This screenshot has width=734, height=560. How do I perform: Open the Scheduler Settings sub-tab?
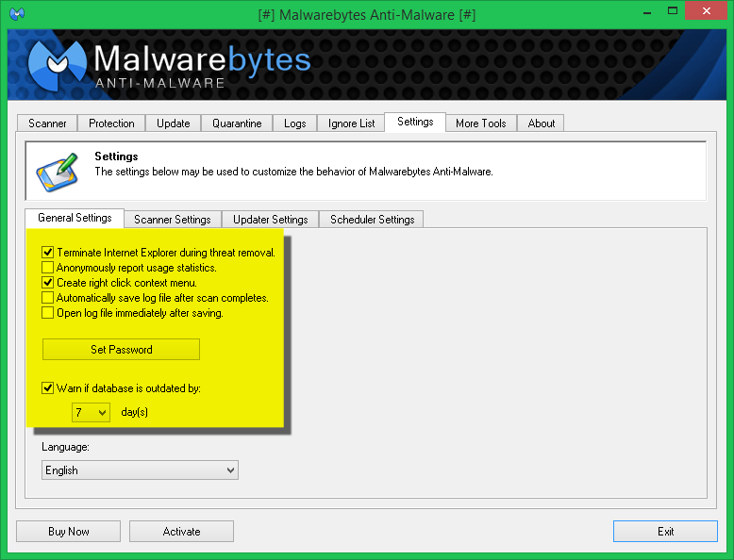tap(372, 220)
